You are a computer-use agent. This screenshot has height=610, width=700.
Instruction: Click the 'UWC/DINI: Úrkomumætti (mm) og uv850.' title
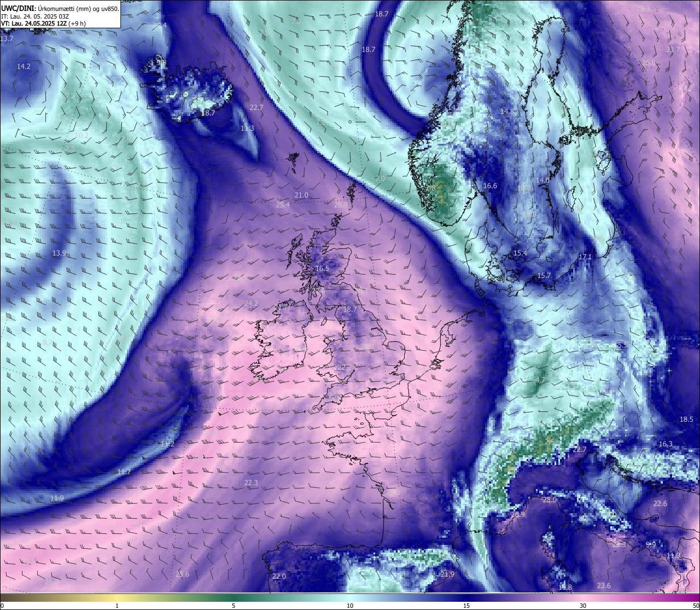(x=60, y=8)
